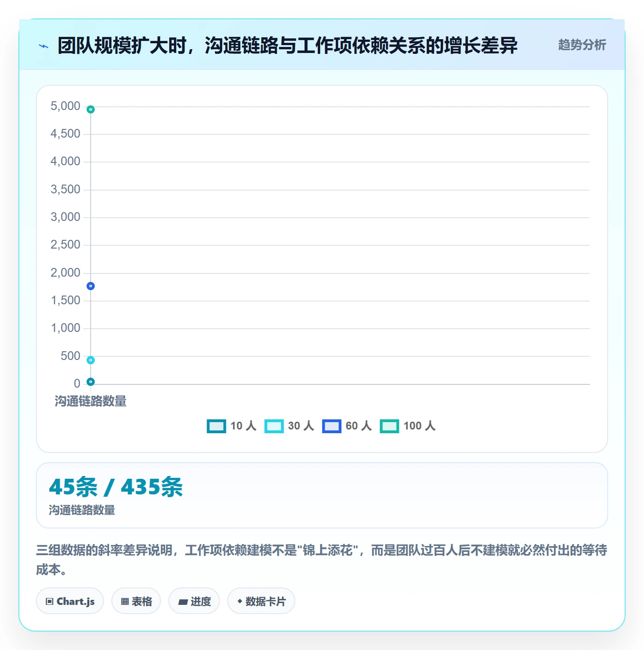Click the 5,000 y-axis tick label
This screenshot has width=644, height=650.
click(x=65, y=106)
